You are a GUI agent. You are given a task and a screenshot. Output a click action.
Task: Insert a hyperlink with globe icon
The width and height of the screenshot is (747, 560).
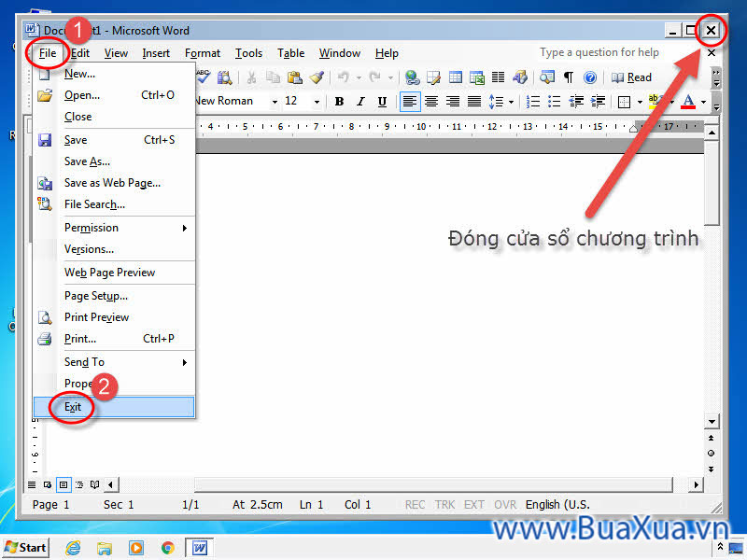pyautogui.click(x=412, y=77)
